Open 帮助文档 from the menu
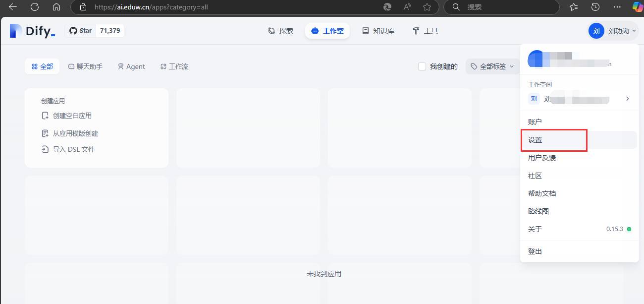This screenshot has height=304, width=644. tap(542, 194)
